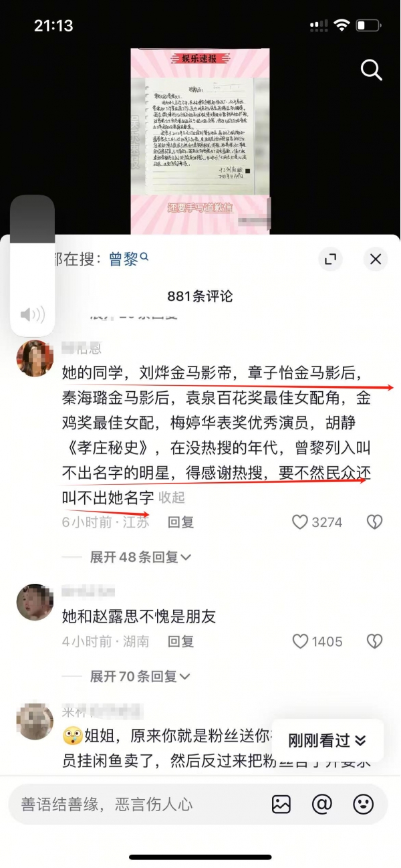Image resolution: width=401 pixels, height=868 pixels.
Task: Close the comments panel
Action: pyautogui.click(x=376, y=259)
